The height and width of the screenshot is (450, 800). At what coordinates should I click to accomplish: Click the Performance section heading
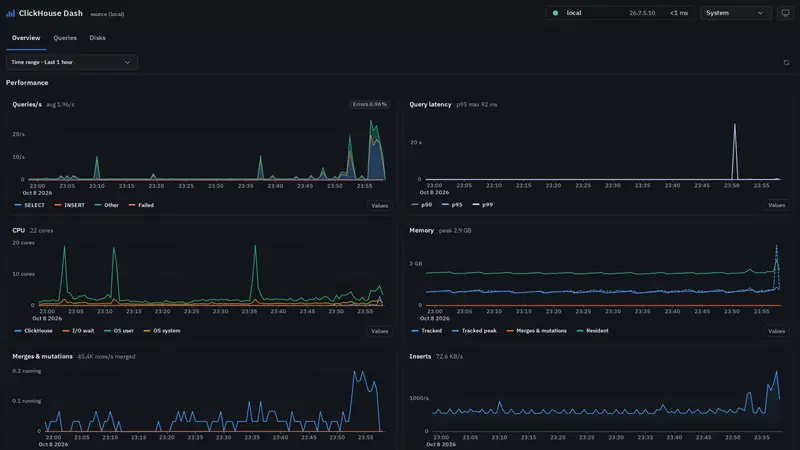click(x=27, y=83)
